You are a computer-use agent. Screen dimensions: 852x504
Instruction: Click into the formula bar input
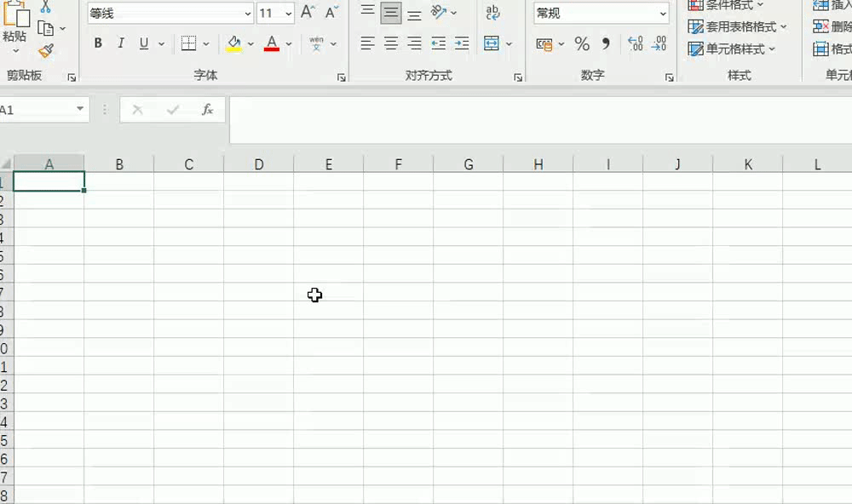(541, 120)
